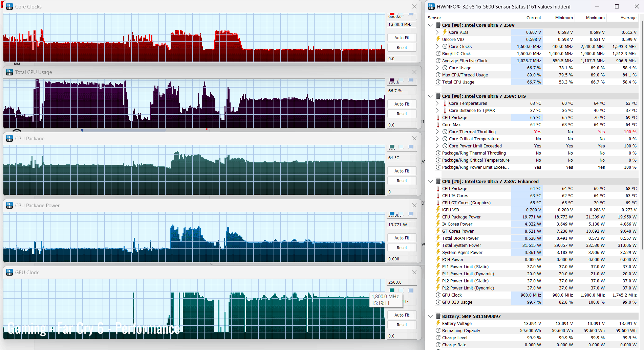Click the lightning icon beside Core VIDs

(445, 32)
